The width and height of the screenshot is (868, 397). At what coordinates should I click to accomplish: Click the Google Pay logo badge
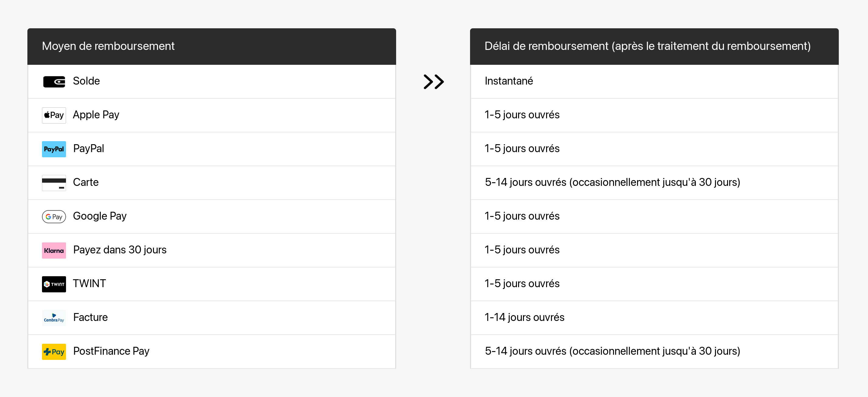click(x=54, y=217)
